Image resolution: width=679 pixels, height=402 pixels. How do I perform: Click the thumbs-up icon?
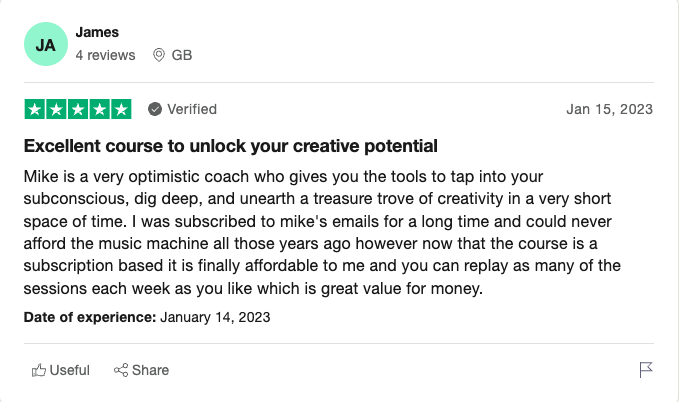pyautogui.click(x=39, y=370)
